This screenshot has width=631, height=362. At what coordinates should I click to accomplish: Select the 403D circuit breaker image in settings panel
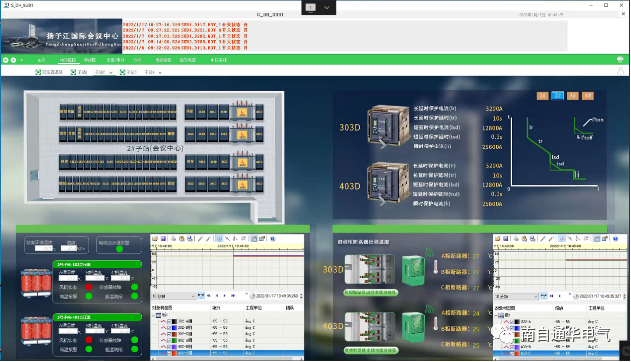(388, 183)
